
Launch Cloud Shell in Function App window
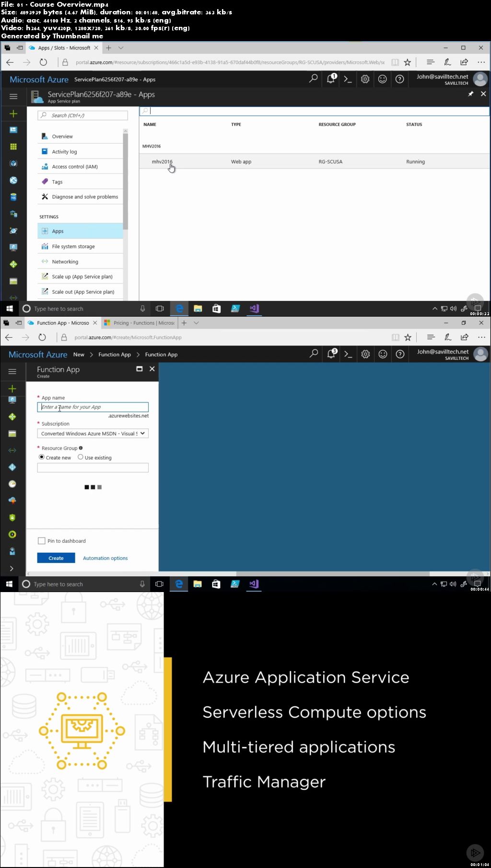tap(349, 354)
